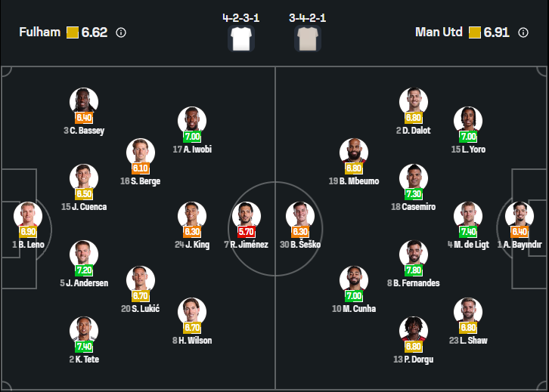Open A. Bayındır's goalkeeper avatar
The width and height of the screenshot is (549, 392).
point(520,216)
